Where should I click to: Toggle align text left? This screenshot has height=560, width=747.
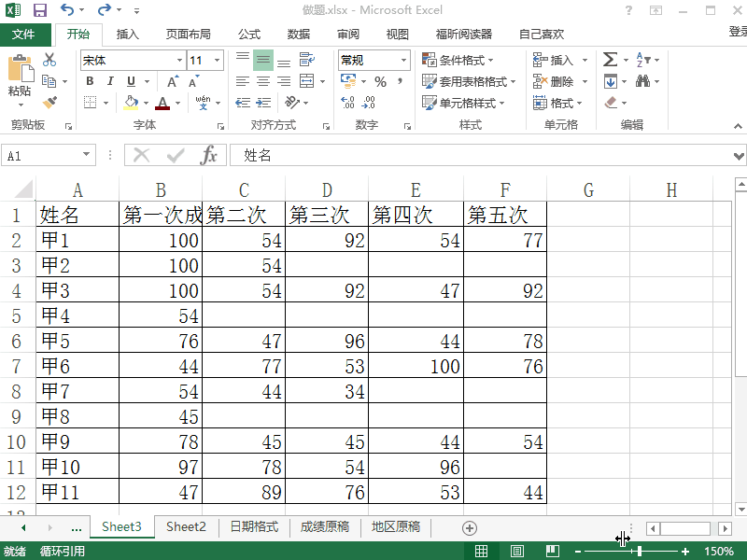[x=243, y=81]
